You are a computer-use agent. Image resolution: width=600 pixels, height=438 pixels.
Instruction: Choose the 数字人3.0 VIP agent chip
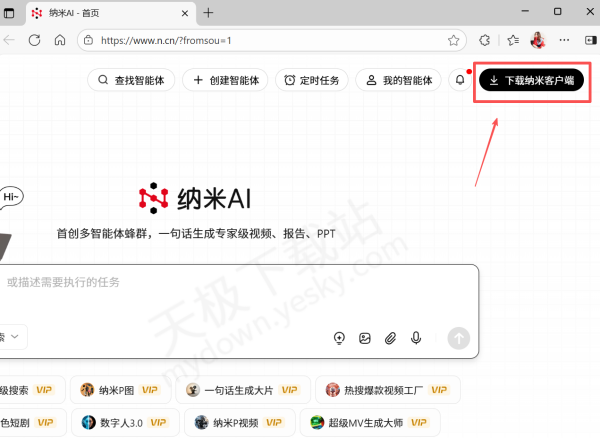(x=125, y=423)
